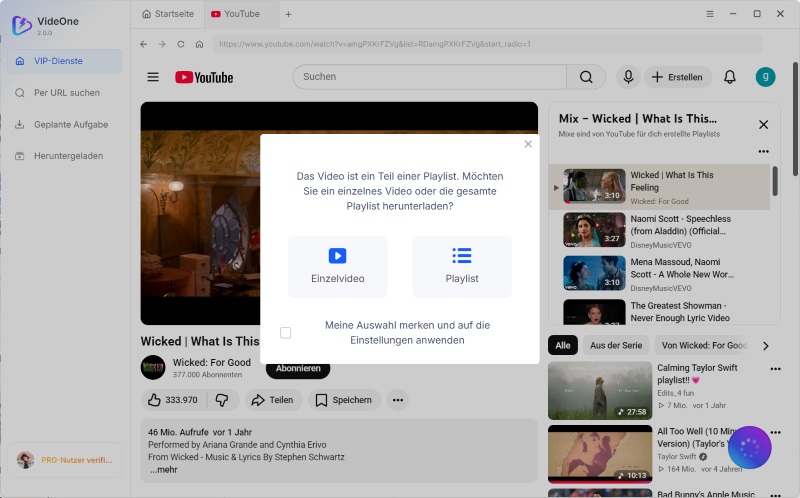The image size is (800, 498).
Task: Open the Mix panel three-dot menu
Action: coord(763,152)
